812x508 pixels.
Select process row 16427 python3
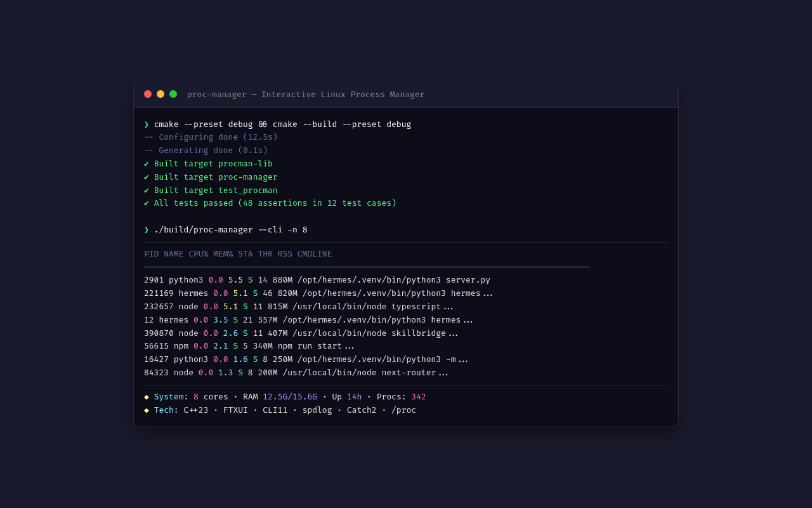click(306, 359)
